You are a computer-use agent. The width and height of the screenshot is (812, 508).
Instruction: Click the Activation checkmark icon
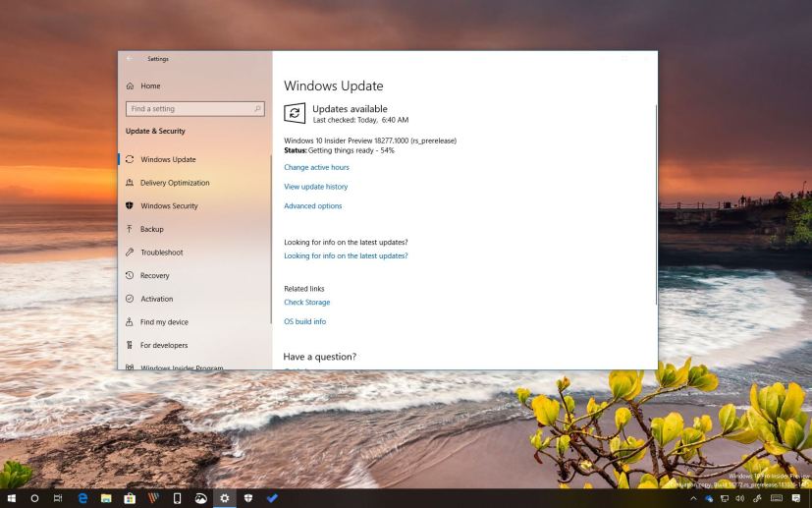[130, 299]
